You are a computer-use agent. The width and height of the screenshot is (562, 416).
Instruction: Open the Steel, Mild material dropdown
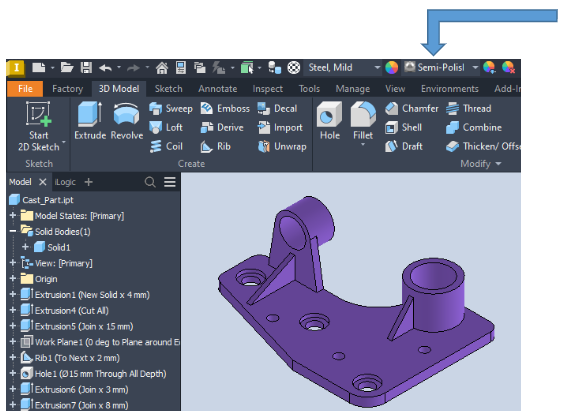377,67
